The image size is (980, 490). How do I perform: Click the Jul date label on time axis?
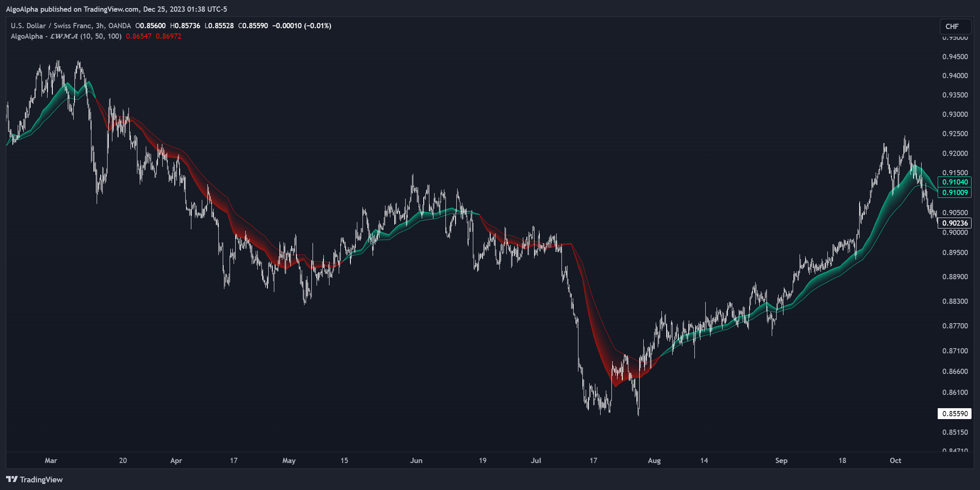[x=536, y=461]
